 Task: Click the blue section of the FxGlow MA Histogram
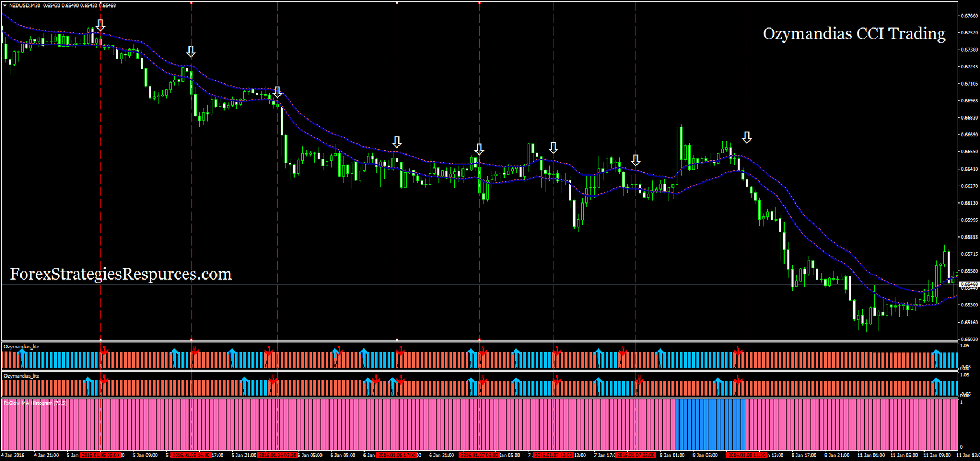pyautogui.click(x=710, y=424)
